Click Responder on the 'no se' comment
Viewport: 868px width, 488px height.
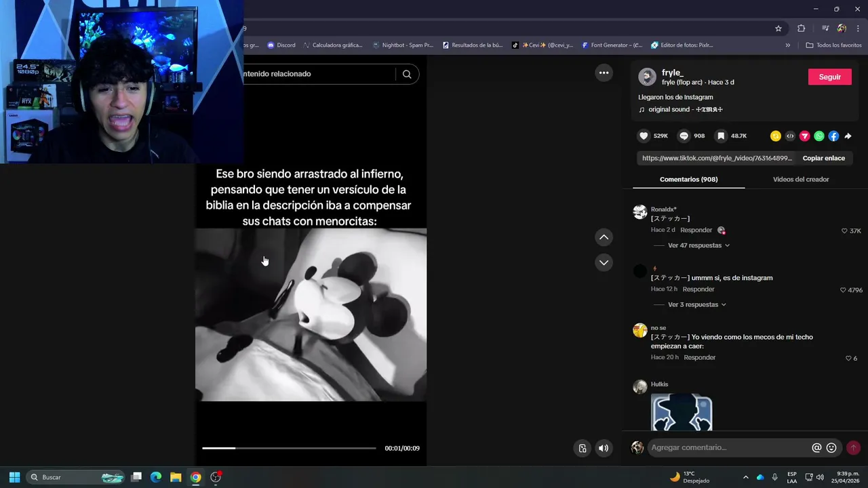tap(700, 358)
